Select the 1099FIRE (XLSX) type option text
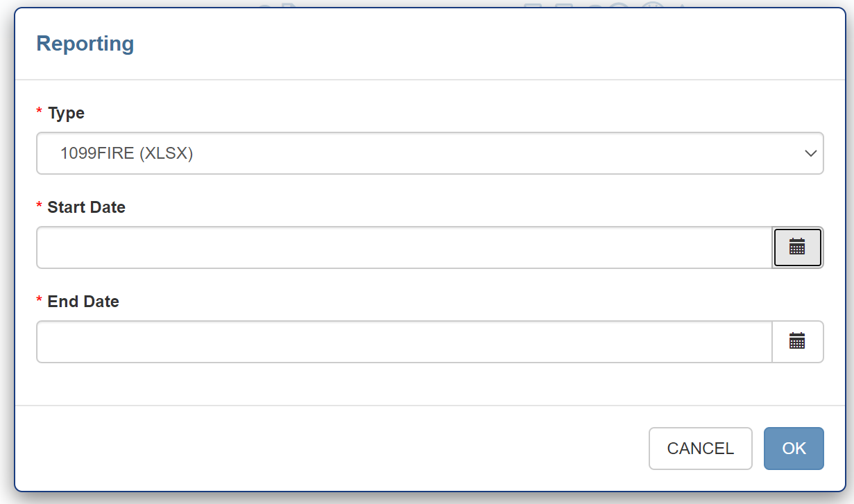 (x=126, y=153)
